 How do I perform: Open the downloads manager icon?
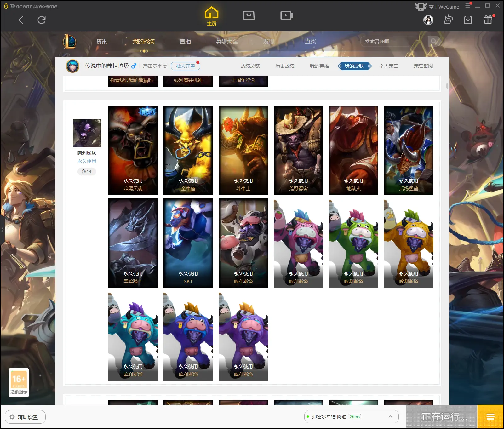(x=468, y=20)
